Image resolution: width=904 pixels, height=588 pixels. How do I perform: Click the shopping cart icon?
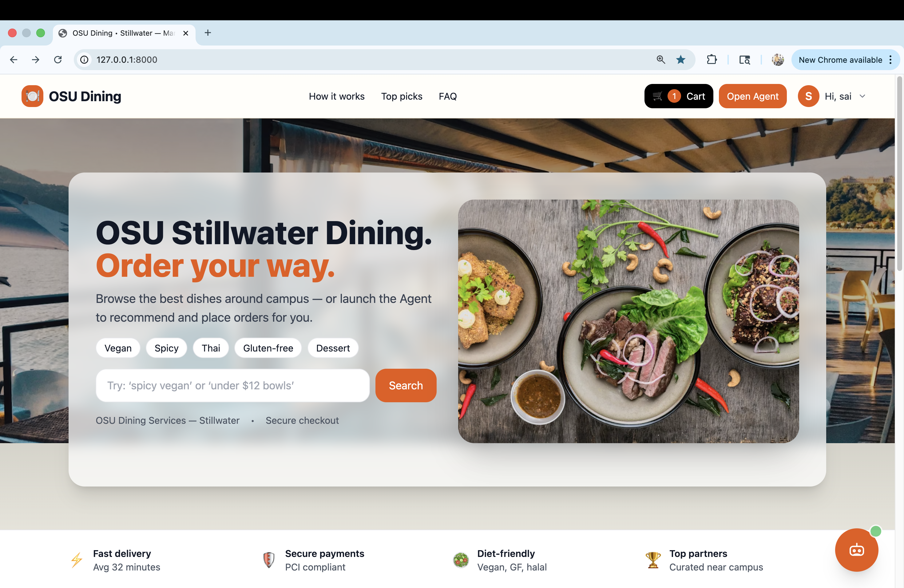[x=657, y=96]
